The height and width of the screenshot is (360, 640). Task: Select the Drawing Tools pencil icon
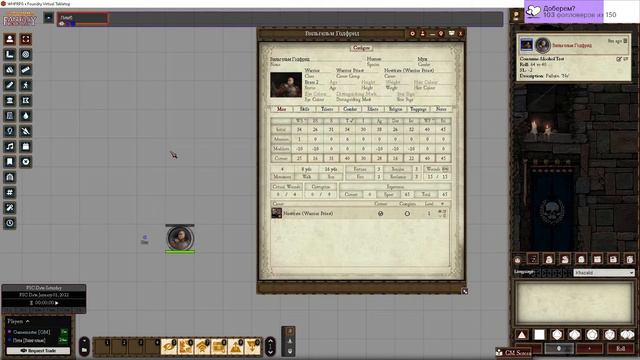pos(10,85)
